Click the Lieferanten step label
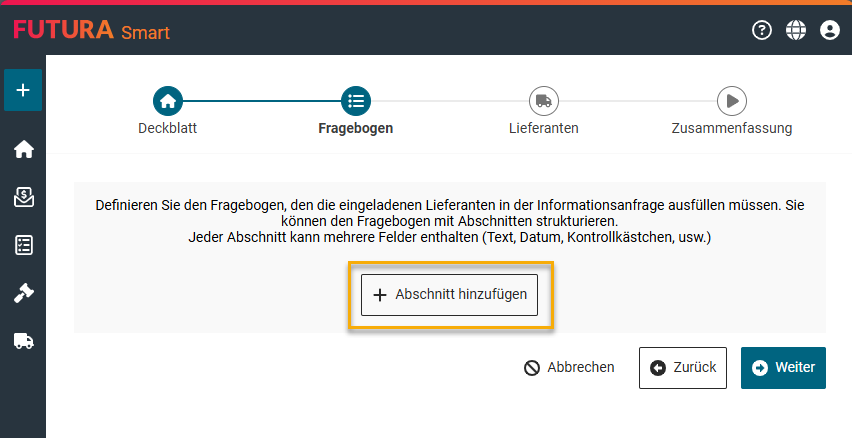852x438 pixels. click(544, 128)
